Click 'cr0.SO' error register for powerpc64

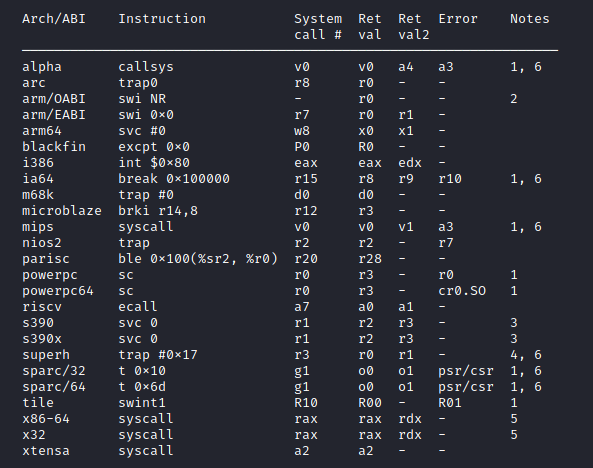click(462, 291)
